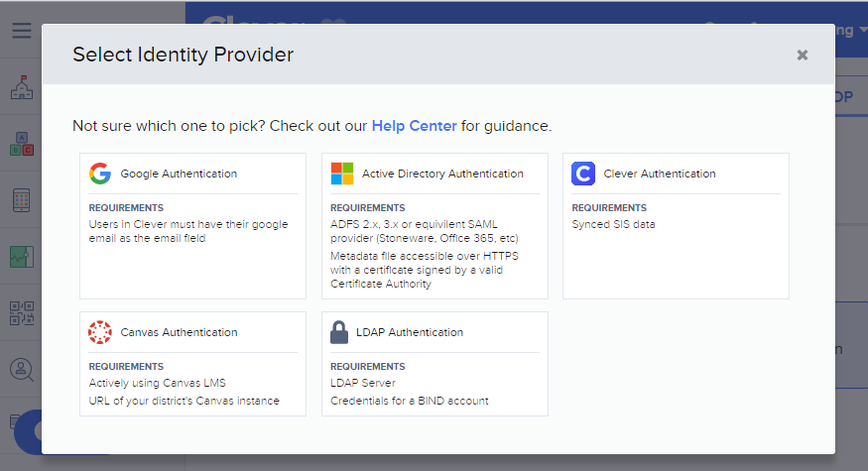Click the Google logo icon
This screenshot has width=868, height=471.
pos(100,174)
